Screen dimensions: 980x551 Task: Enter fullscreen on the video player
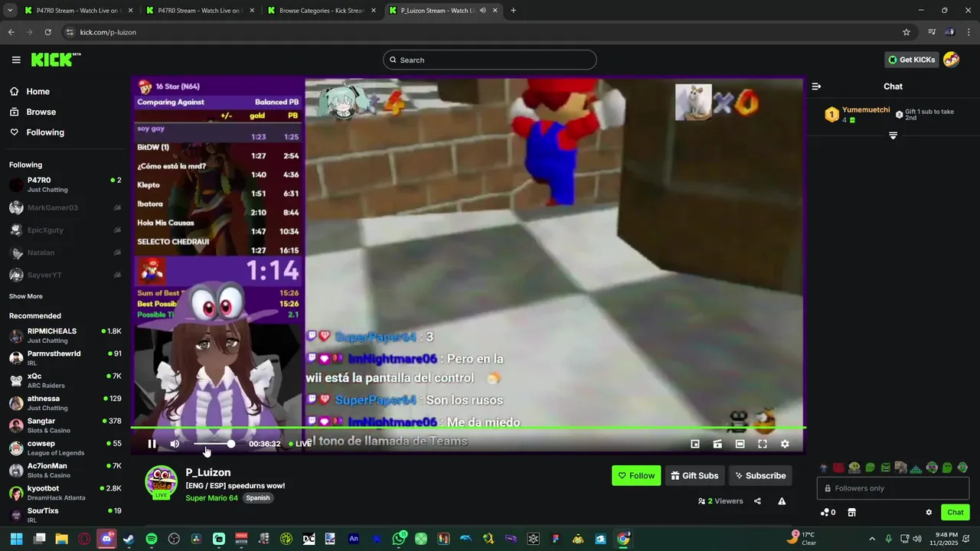(x=763, y=444)
